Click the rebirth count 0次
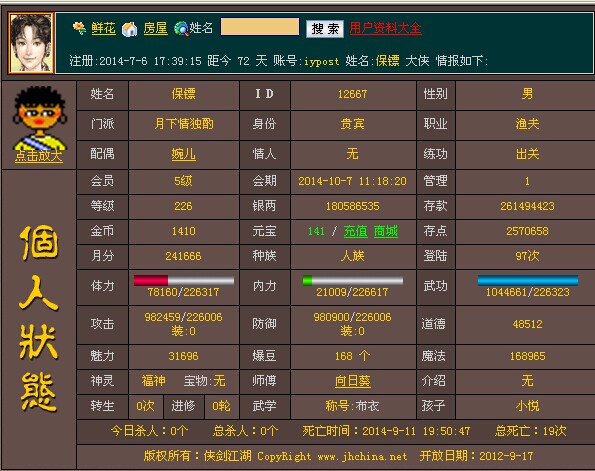595x471 pixels. (145, 406)
